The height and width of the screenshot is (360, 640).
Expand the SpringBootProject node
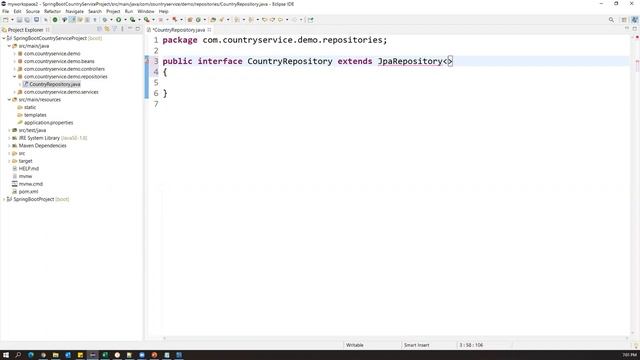click(x=4, y=199)
